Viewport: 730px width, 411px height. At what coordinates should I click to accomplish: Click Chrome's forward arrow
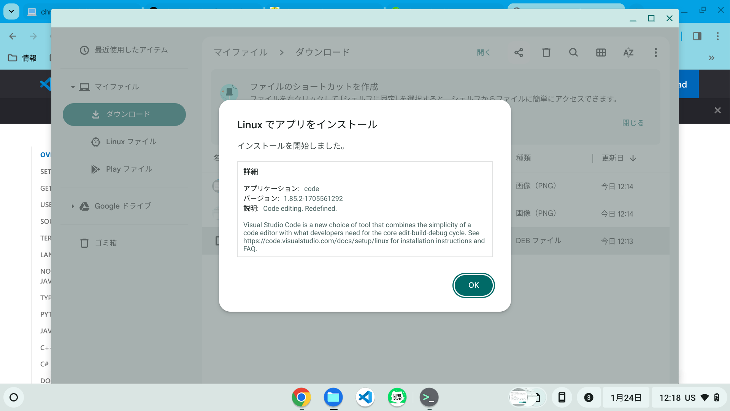33,36
